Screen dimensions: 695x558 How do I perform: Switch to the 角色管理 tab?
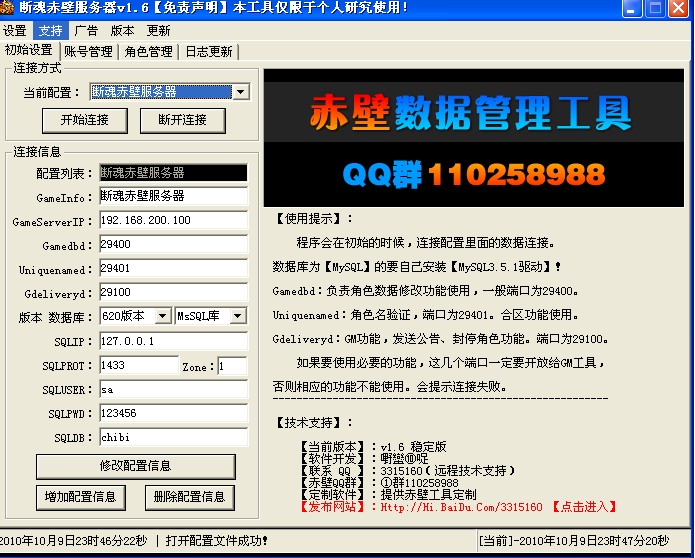[x=148, y=51]
